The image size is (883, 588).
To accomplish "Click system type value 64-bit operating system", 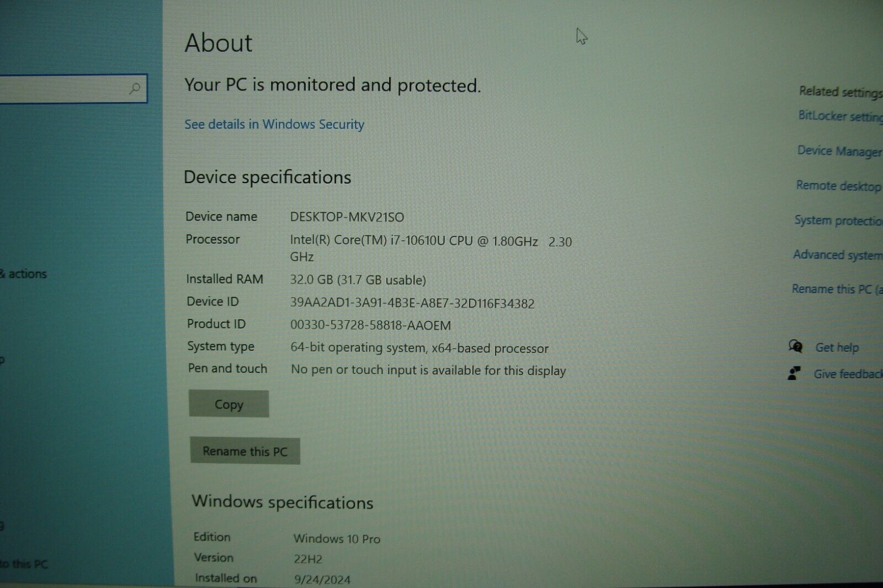I will pos(419,348).
